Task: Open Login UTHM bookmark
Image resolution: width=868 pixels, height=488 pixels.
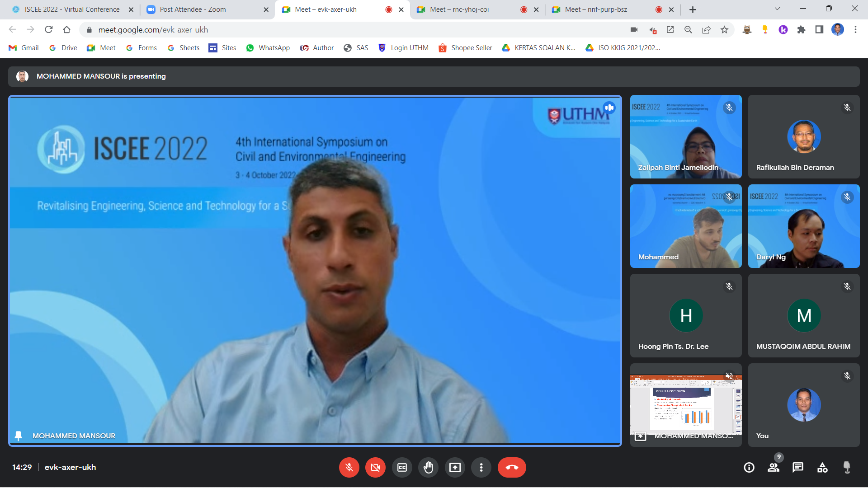Action: coord(403,48)
